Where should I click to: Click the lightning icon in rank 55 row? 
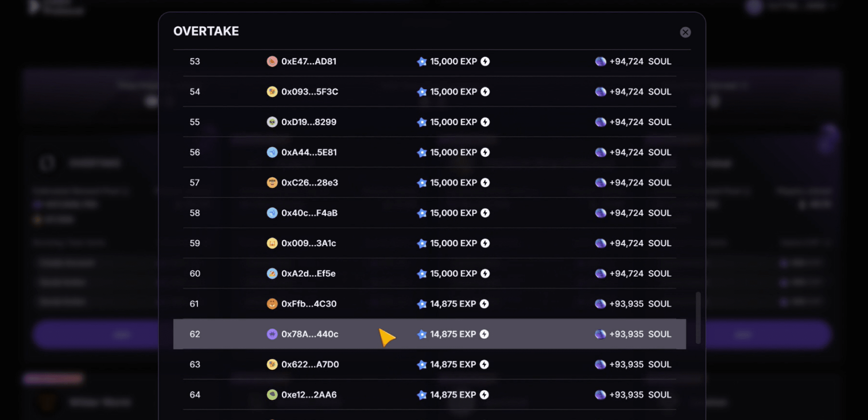click(x=485, y=122)
